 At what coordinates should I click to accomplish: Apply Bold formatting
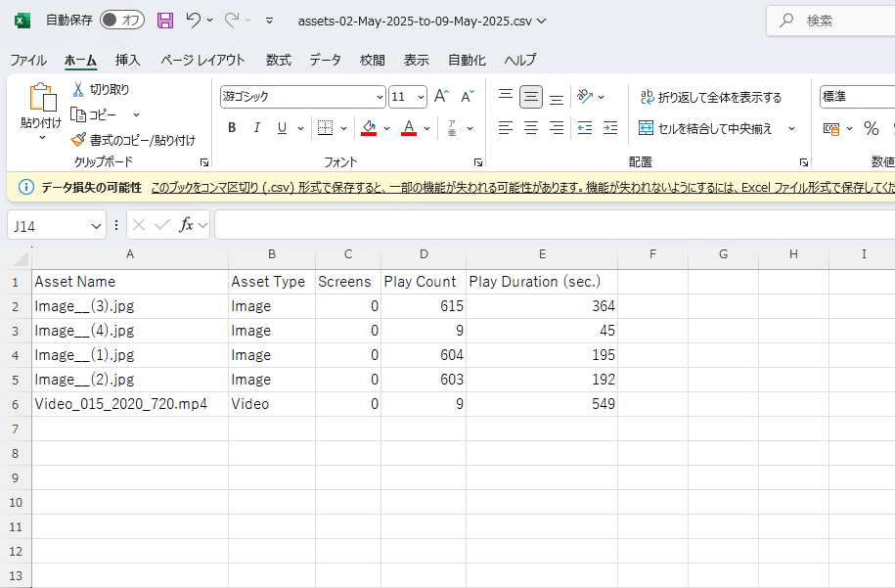[x=232, y=128]
